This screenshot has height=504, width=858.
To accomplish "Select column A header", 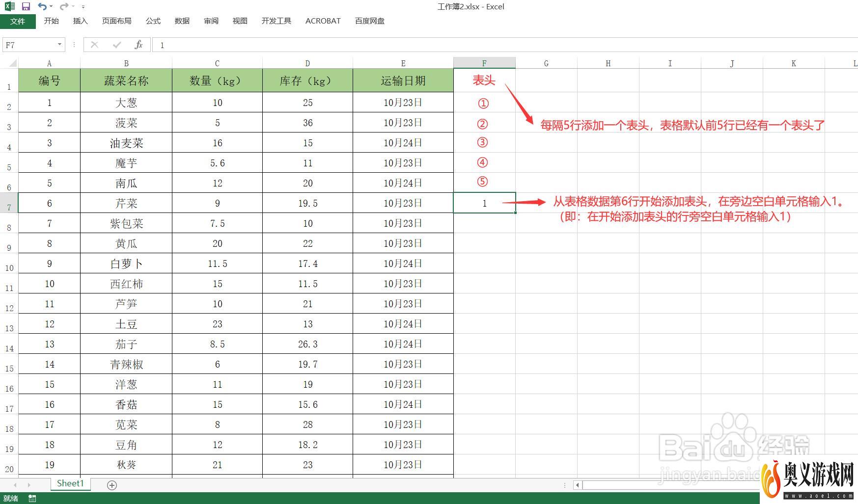I will click(x=49, y=63).
